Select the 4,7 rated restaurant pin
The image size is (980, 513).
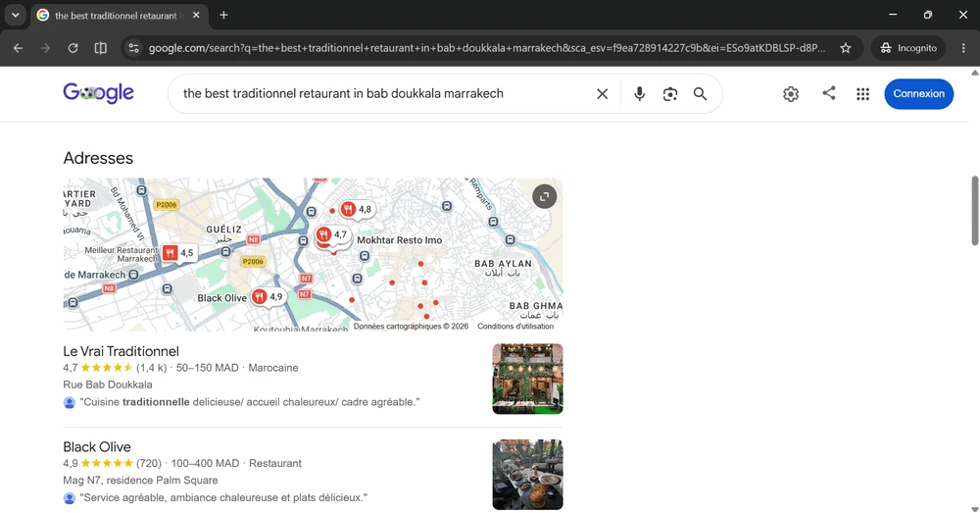coord(332,235)
